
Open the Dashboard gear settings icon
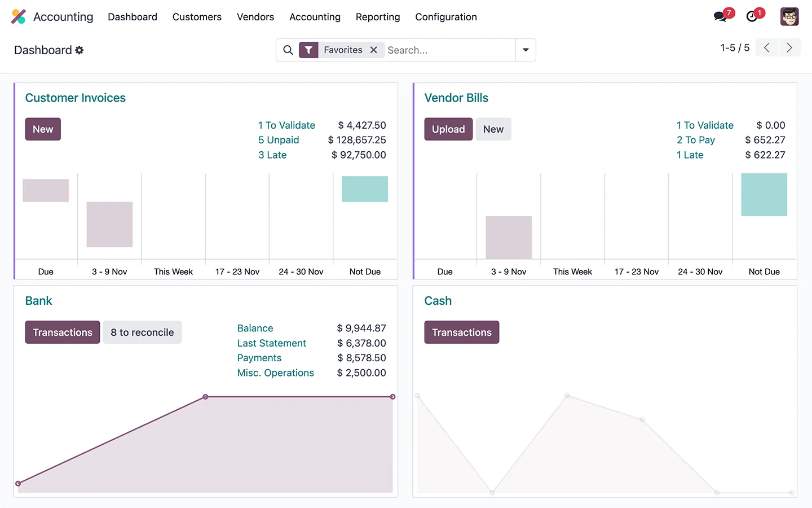[80, 50]
